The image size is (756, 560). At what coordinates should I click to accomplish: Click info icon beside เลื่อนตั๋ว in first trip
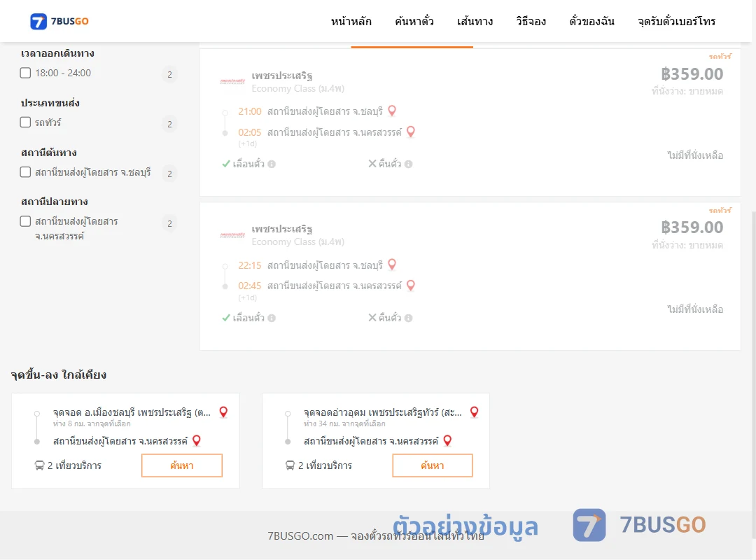[272, 164]
